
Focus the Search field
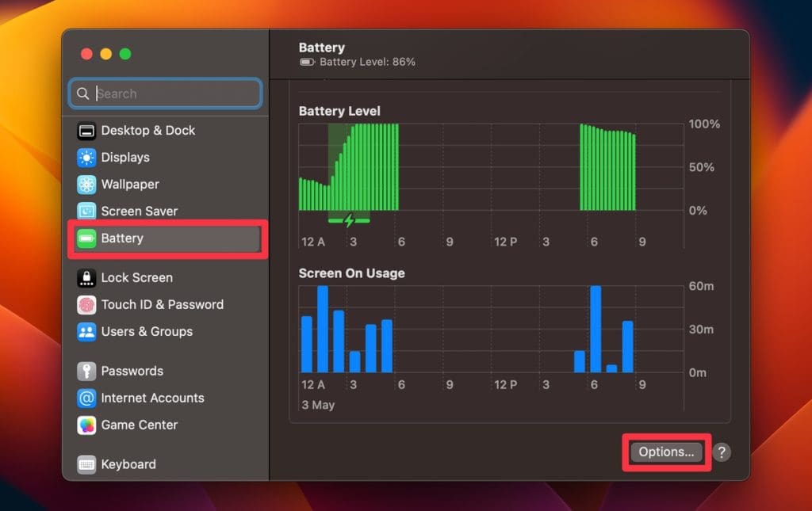165,93
